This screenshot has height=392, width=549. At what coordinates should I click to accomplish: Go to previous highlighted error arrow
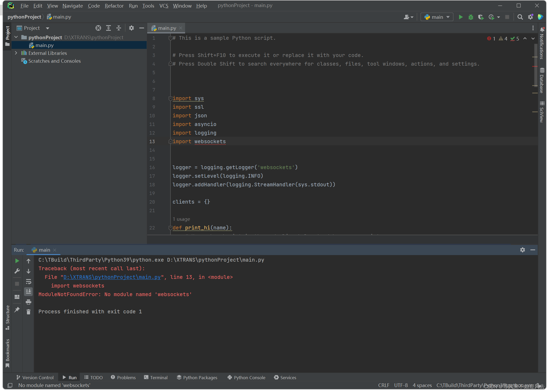(525, 38)
